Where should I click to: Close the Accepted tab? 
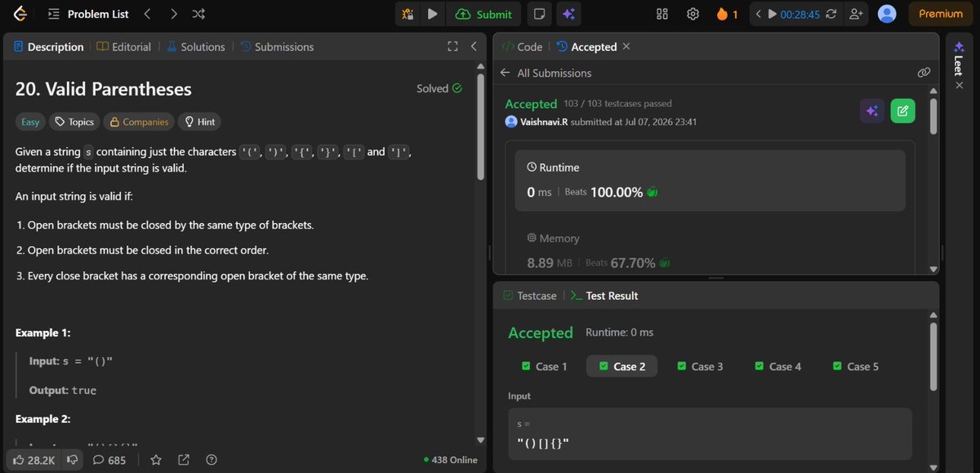click(x=626, y=47)
